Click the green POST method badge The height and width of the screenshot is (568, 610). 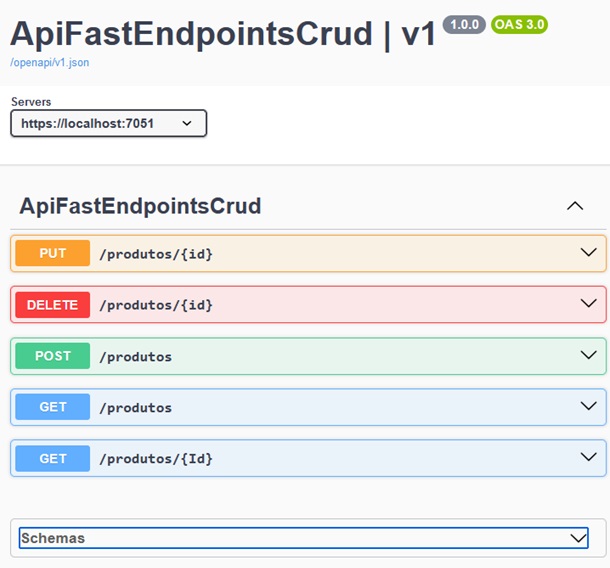[52, 356]
